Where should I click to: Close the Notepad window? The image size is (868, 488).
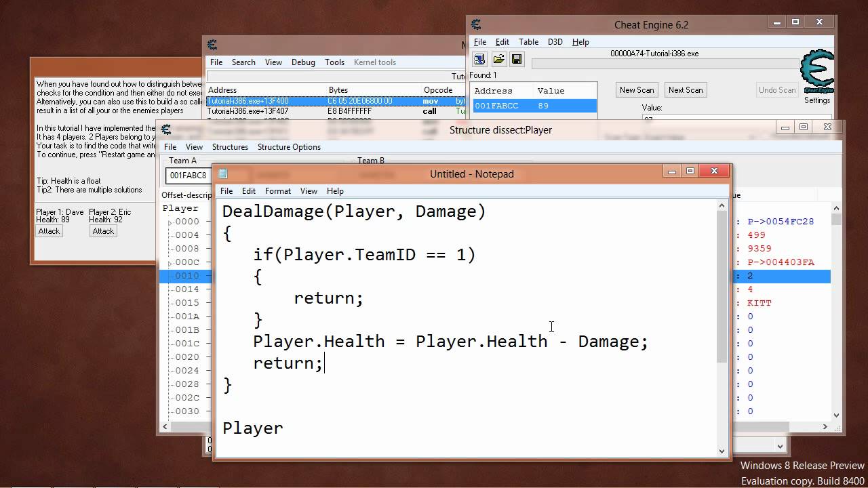(x=714, y=171)
